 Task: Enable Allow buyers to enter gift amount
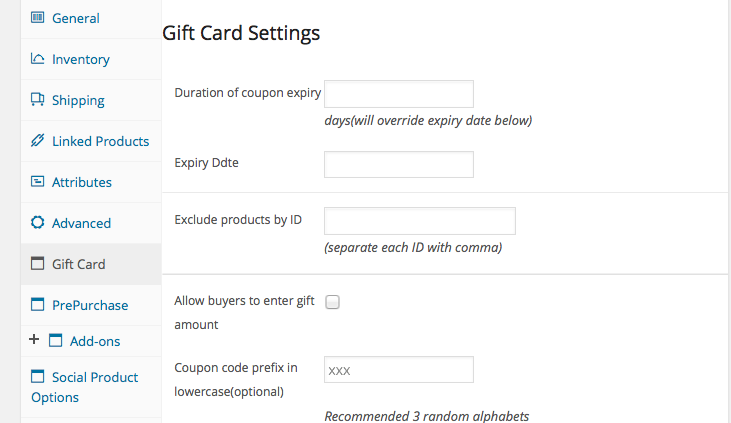coord(333,302)
